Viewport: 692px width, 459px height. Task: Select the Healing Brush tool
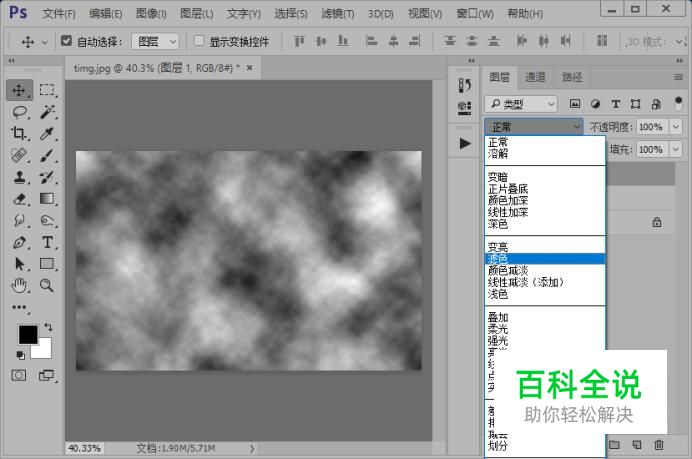(19, 155)
